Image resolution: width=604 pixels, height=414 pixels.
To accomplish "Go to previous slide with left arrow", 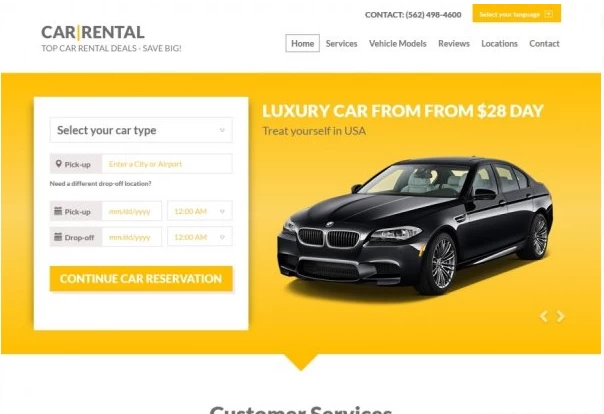I will tap(544, 316).
